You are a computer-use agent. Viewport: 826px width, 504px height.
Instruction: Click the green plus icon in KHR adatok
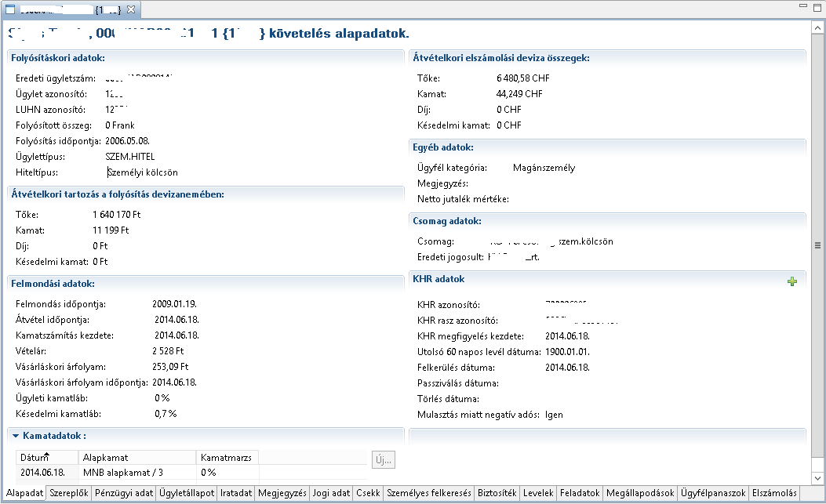791,281
